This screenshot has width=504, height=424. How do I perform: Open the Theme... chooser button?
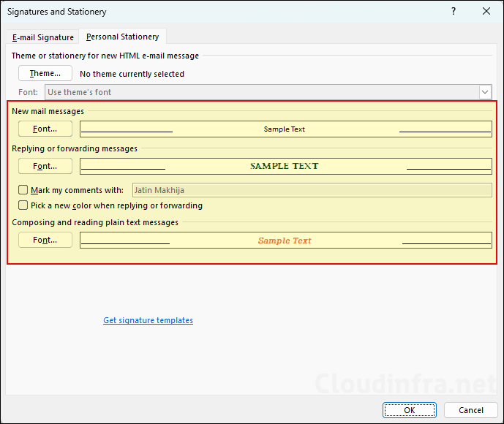pos(45,73)
